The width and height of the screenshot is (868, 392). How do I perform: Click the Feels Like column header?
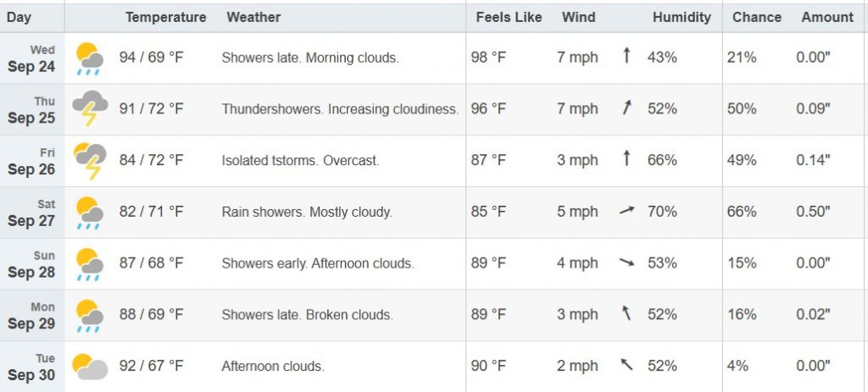click(x=509, y=17)
